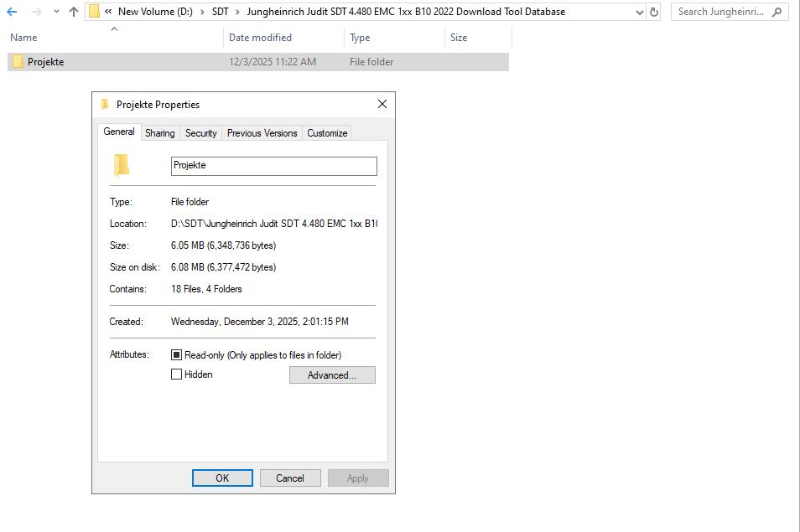The height and width of the screenshot is (532, 800).
Task: Click the large folder icon in General tab
Action: 122,165
